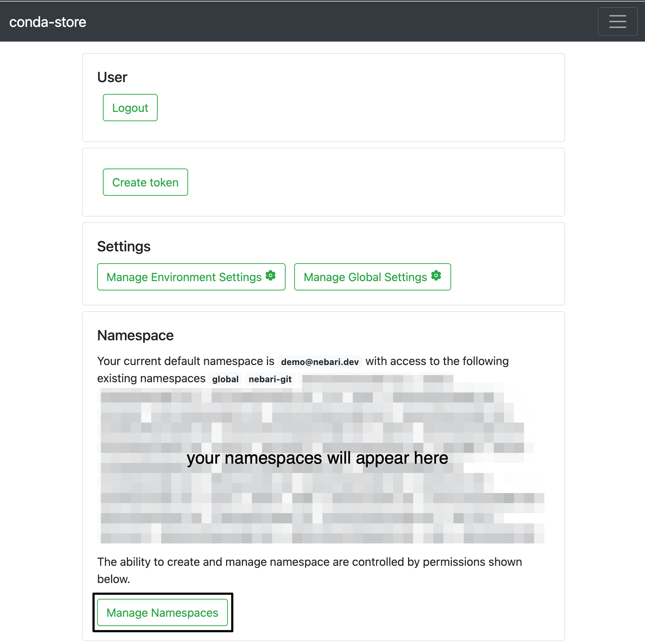Click the Manage Namespaces button
This screenshot has height=644, width=645.
point(162,612)
